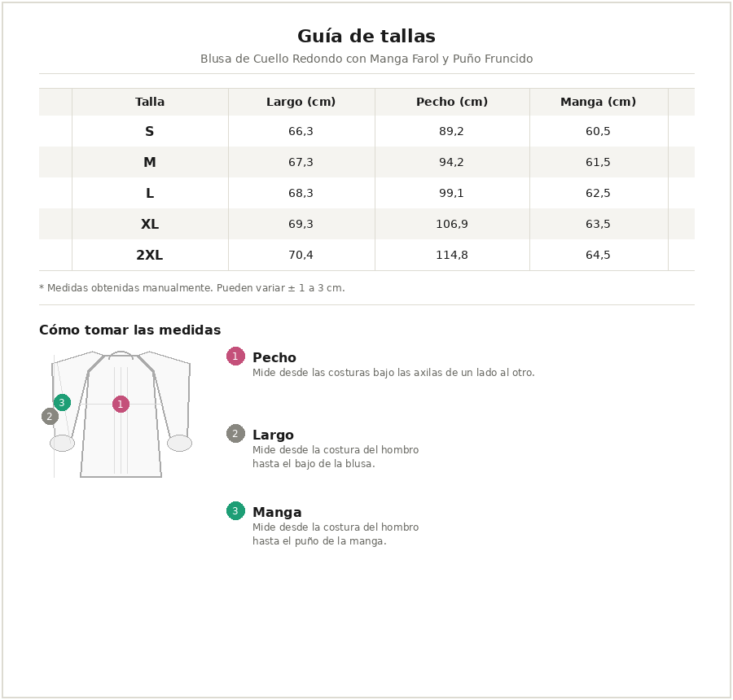The height and width of the screenshot is (700, 733).
Task: Select the gray number 2 beside the Largo heading
Action: (235, 434)
